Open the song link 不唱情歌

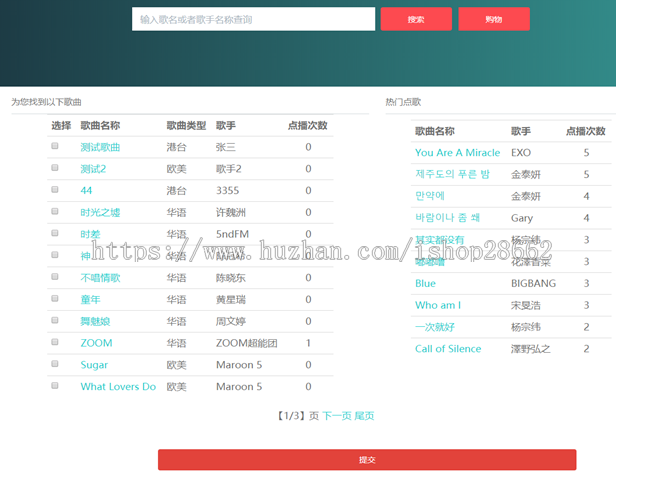(100, 278)
